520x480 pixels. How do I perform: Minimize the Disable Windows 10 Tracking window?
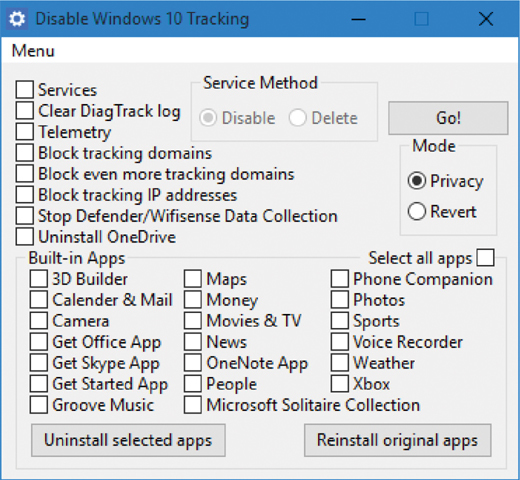click(x=359, y=19)
